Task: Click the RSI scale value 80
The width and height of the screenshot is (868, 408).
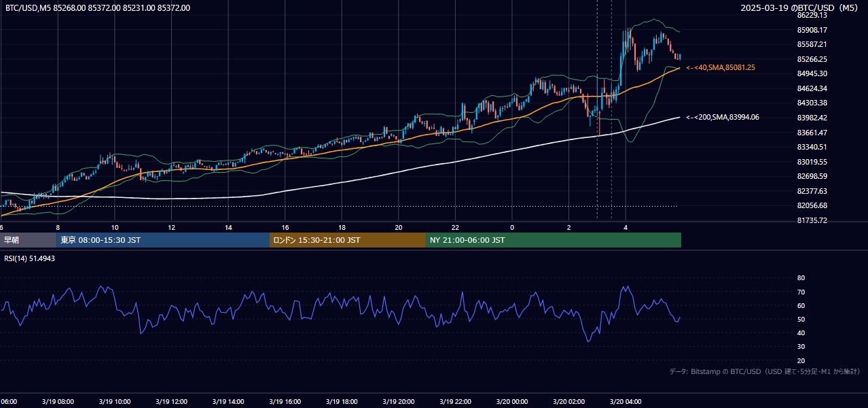Action: (x=801, y=278)
